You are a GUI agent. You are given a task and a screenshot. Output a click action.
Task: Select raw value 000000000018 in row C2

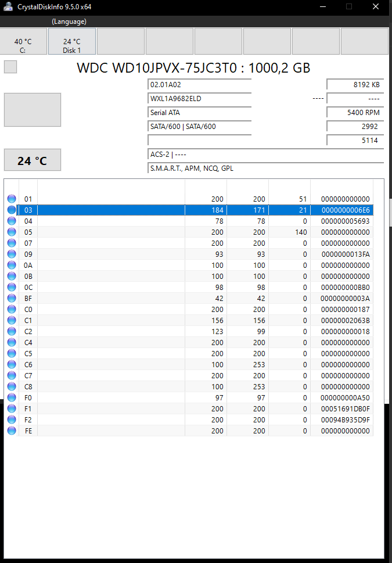click(x=346, y=331)
